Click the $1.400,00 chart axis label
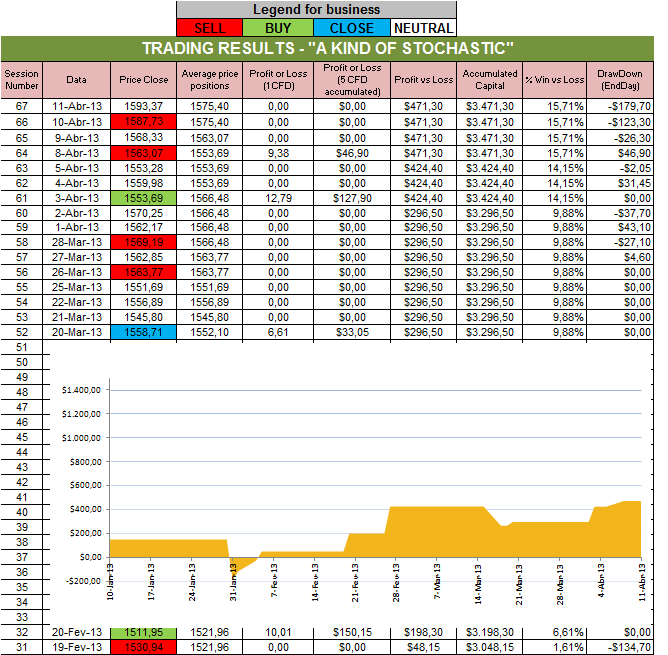Viewport: 668px width, 655px height. click(81, 390)
